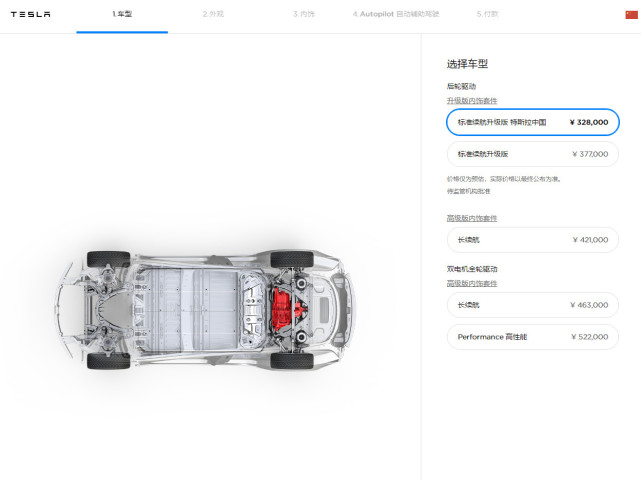This screenshot has width=641, height=480.
Task: Open the 4.Autopilot 自动辅助驾驶 step
Action: [396, 14]
